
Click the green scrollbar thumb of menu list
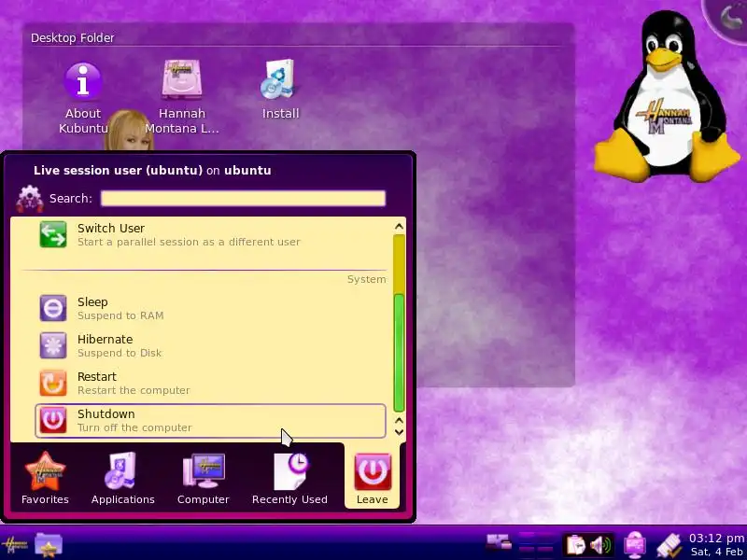coord(400,353)
